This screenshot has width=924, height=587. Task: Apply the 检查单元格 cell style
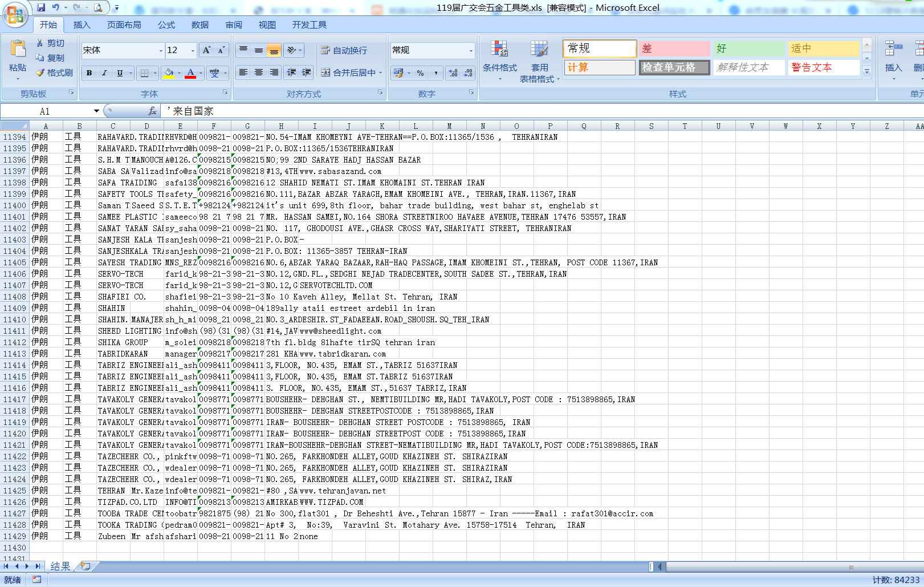[674, 67]
